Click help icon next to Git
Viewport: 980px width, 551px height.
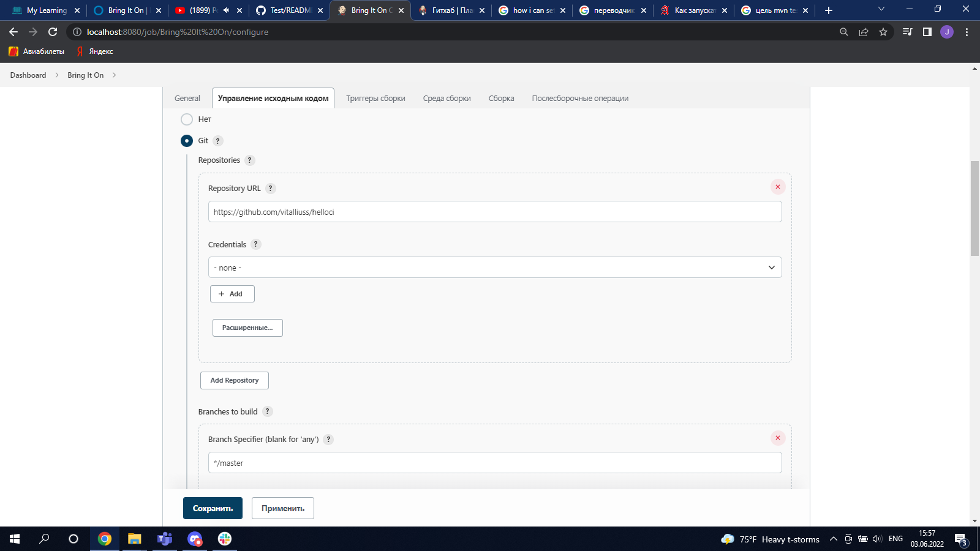[x=217, y=141]
